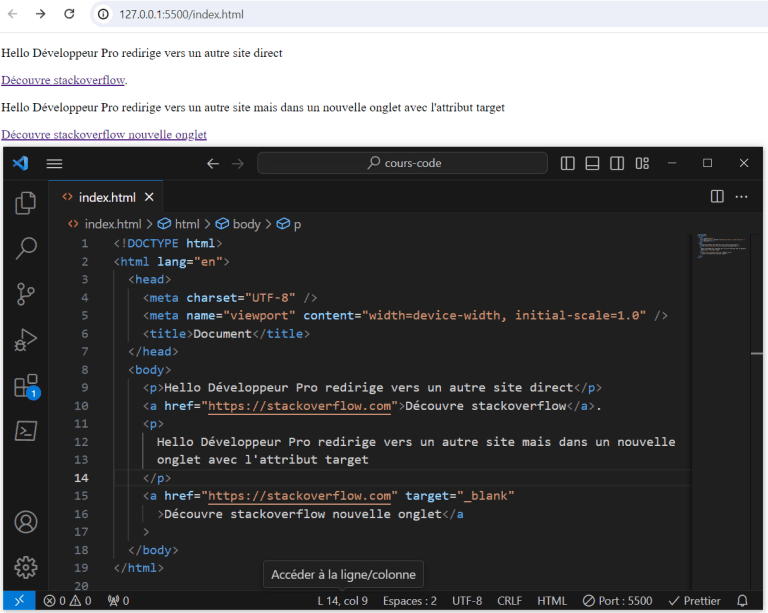
Task: Open Source Control view
Action: (25, 294)
